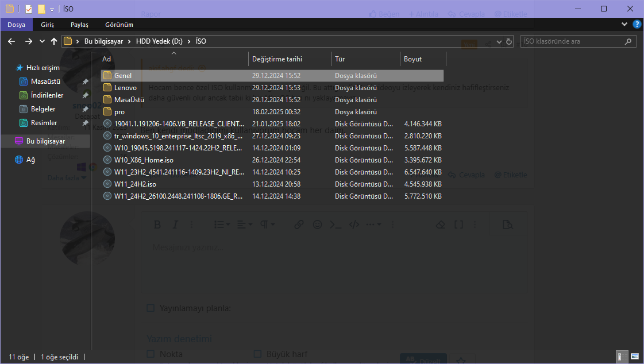This screenshot has height=364, width=644.
Task: Click the pin icon beside Masaüstü
Action: coord(86,82)
